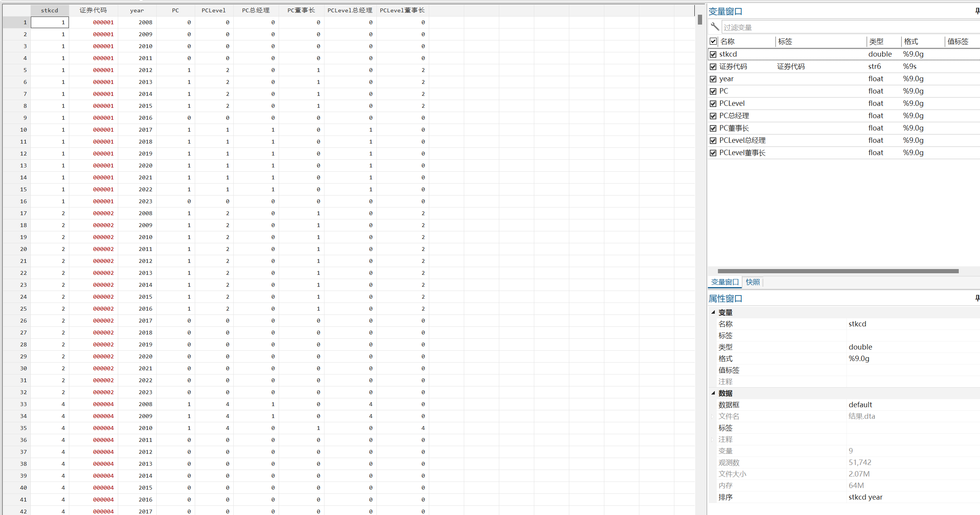Click the wrench filter options icon
The image size is (980, 515).
click(715, 27)
